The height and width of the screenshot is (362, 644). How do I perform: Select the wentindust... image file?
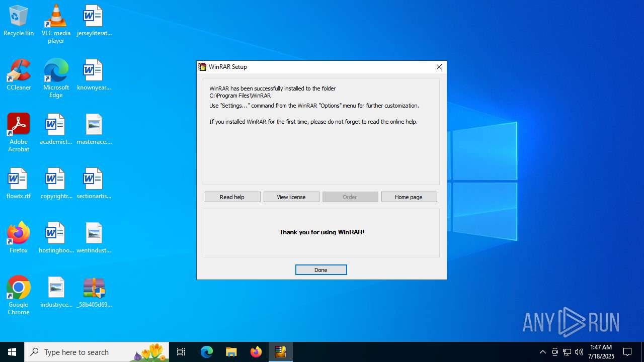[94, 238]
